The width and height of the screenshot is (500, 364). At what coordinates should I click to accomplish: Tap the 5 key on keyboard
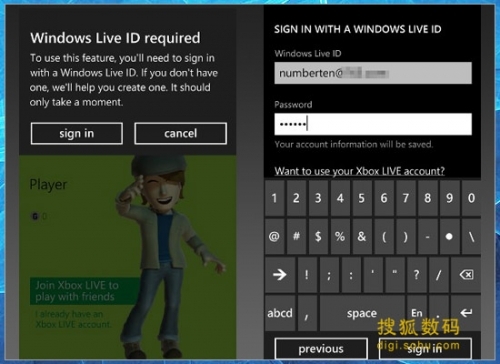click(x=362, y=198)
